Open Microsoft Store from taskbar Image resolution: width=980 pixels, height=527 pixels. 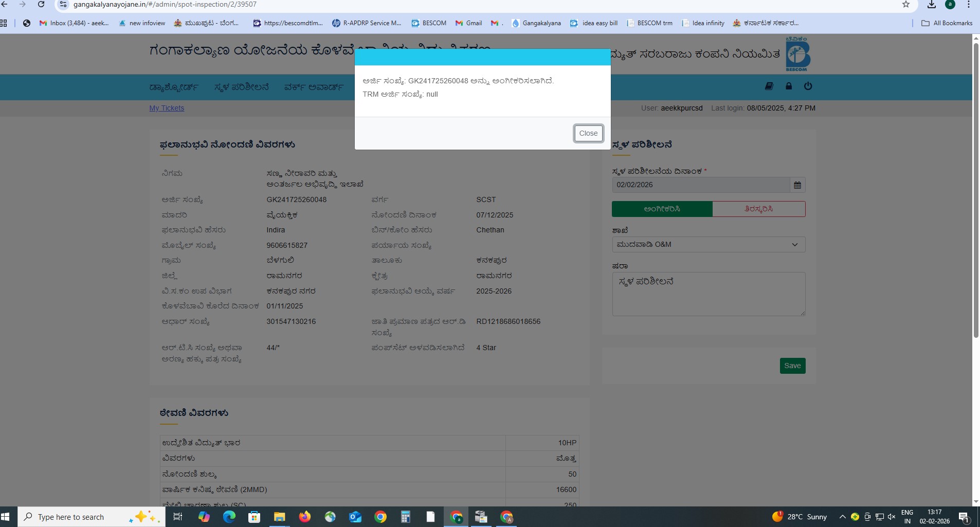[x=254, y=517]
